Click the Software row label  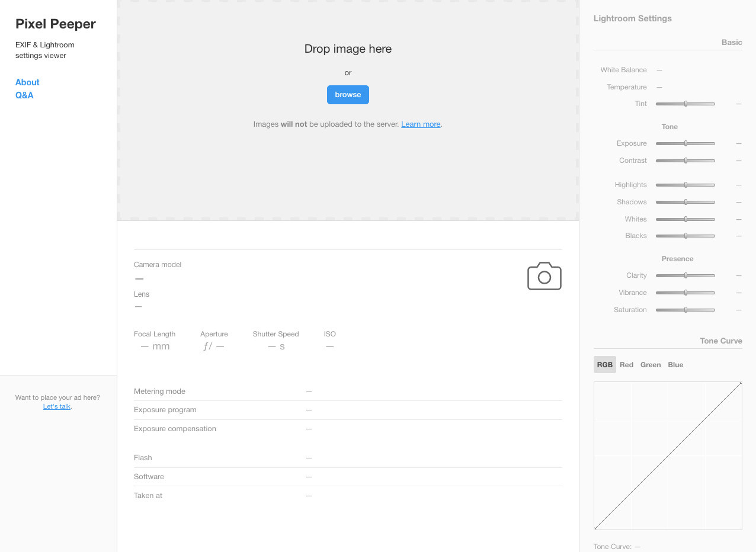pos(149,477)
